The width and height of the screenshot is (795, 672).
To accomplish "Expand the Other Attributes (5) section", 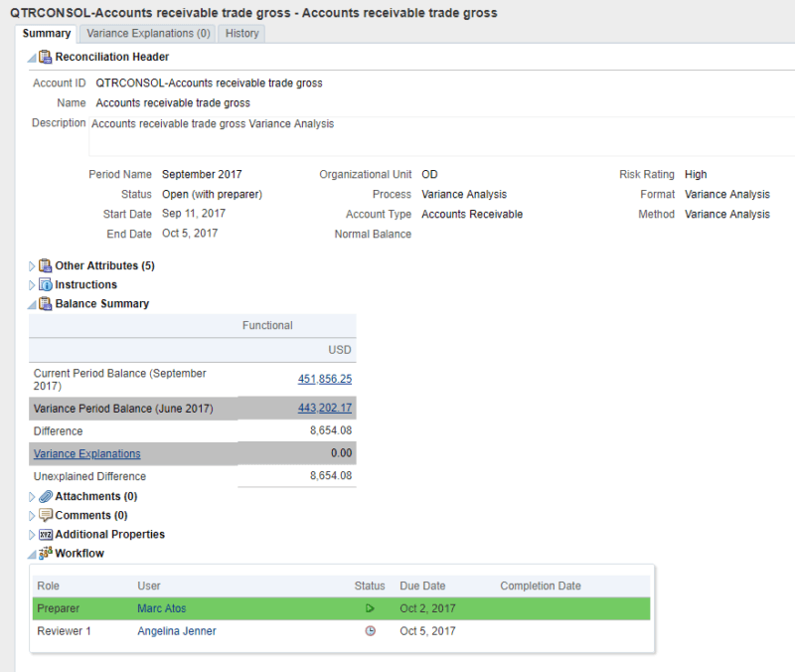I will 31,265.
